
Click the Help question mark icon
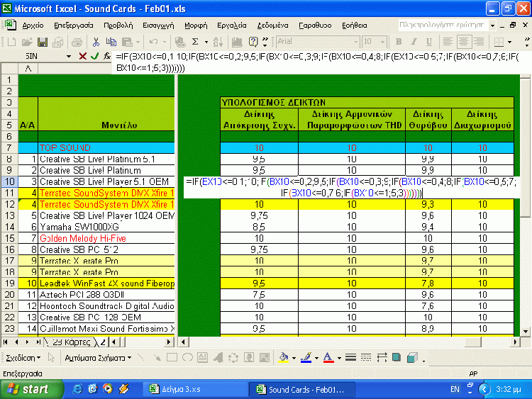[253, 42]
